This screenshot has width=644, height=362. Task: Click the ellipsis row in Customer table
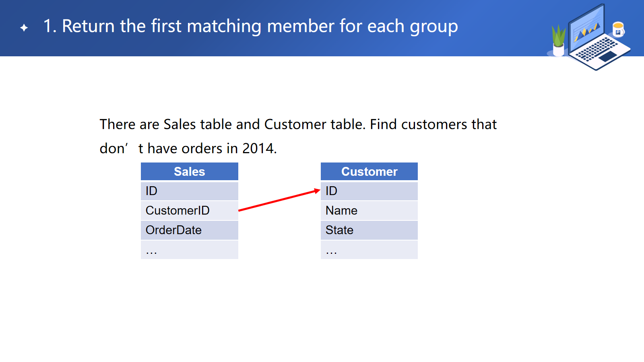[369, 250]
